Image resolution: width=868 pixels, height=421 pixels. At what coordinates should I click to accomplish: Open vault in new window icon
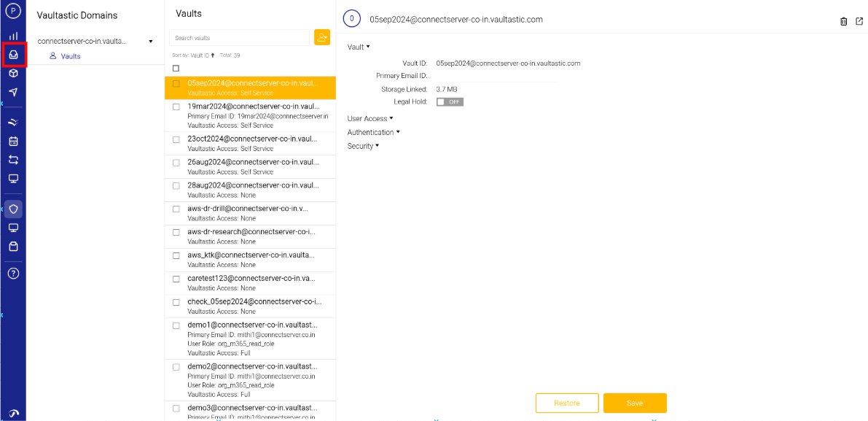click(x=859, y=22)
